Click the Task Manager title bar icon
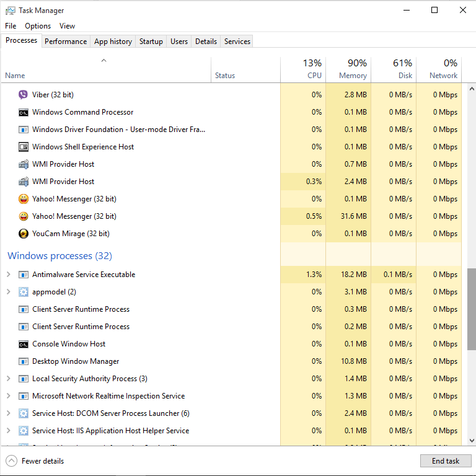Screen dimensions: 476x476 tap(10, 11)
